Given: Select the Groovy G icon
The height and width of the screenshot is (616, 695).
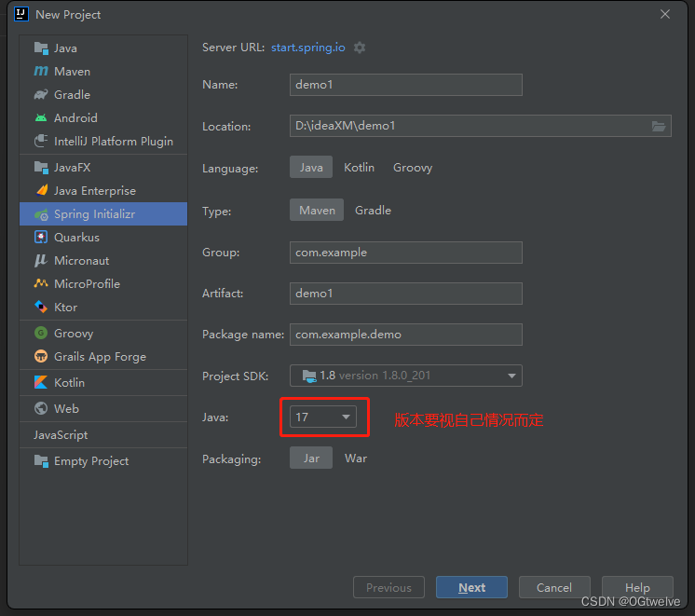Looking at the screenshot, I should [41, 333].
